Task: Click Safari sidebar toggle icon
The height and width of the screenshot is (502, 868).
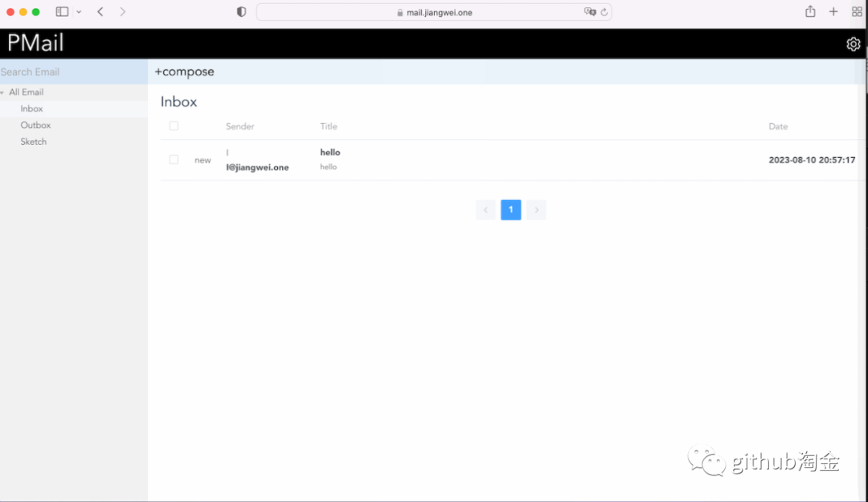Action: click(x=62, y=12)
